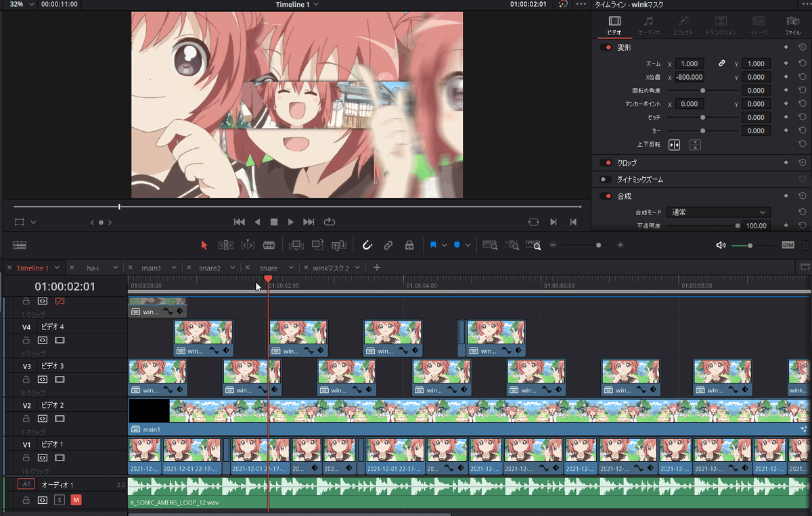This screenshot has height=516, width=812.
Task: Select the Blade edit mode tool
Action: click(x=269, y=245)
